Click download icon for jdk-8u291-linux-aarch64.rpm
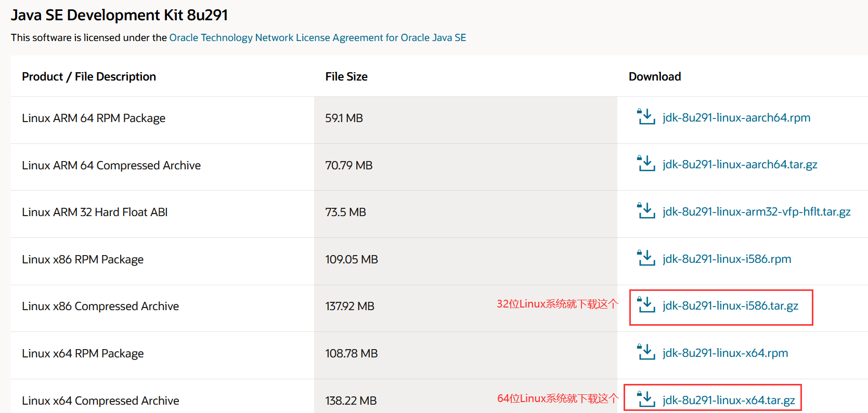This screenshot has height=413, width=868. [x=646, y=117]
